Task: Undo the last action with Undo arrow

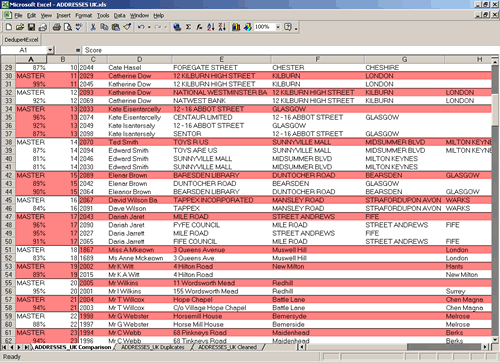Action: (x=141, y=27)
